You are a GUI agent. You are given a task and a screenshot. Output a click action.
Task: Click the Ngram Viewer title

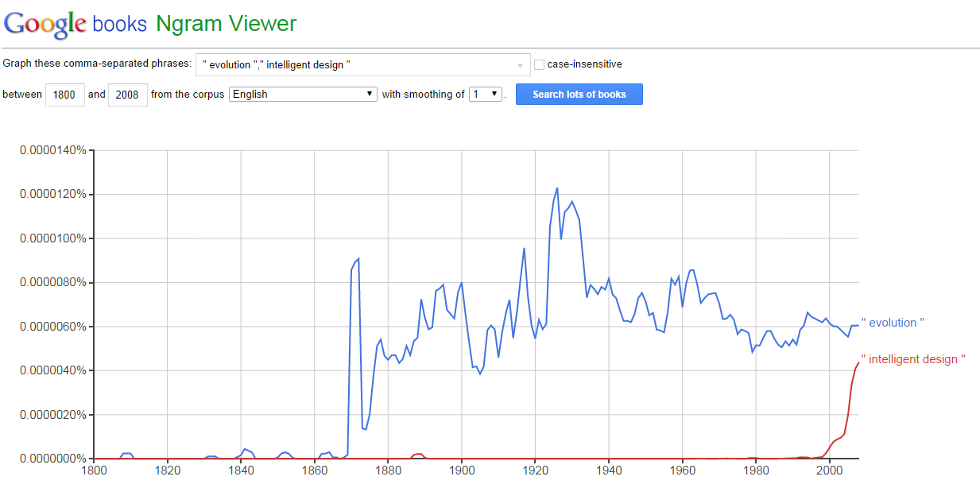226,24
